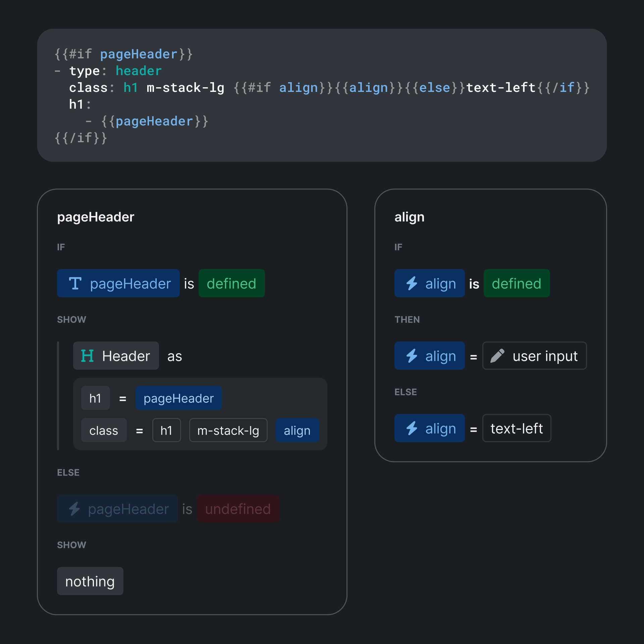Select the H icon on the Header chip
The height and width of the screenshot is (644, 644).
click(x=88, y=356)
